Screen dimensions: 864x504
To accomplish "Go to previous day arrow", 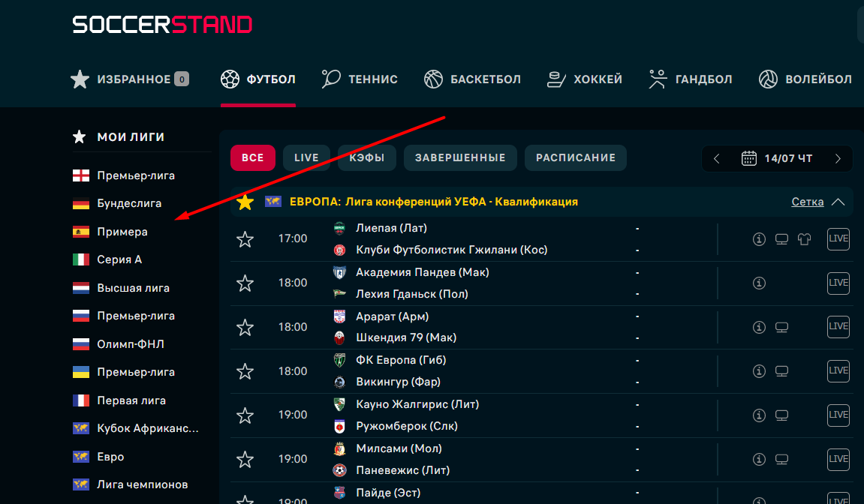I will tap(716, 159).
